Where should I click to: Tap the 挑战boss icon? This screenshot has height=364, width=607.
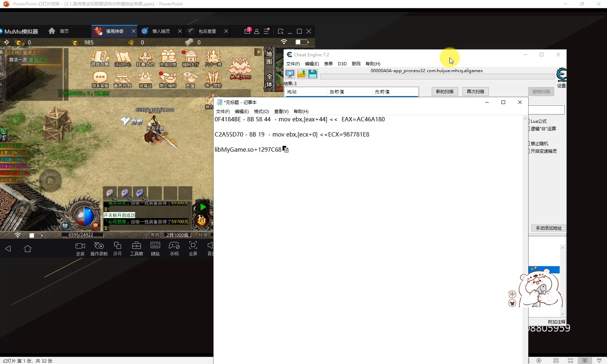tap(240, 69)
